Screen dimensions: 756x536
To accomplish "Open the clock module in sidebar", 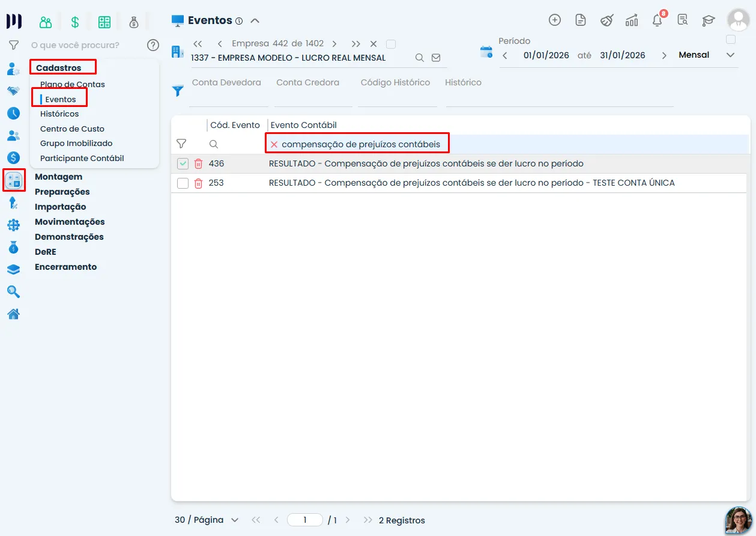I will tap(13, 113).
